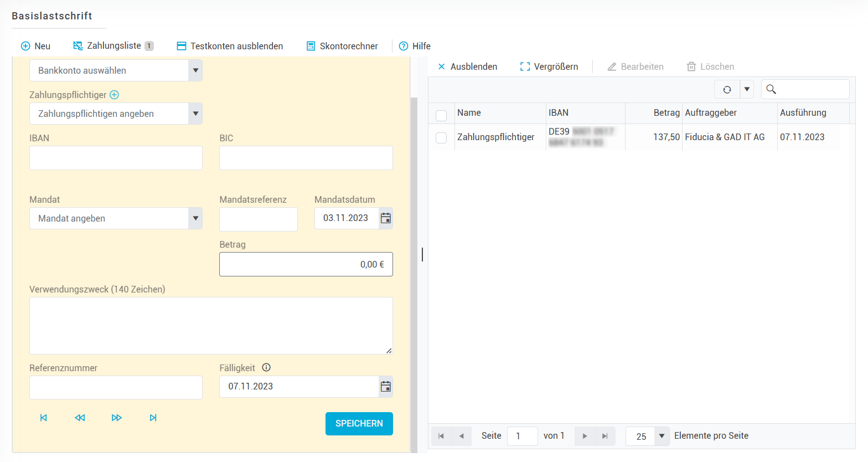Open the Skontorechner tool
This screenshot has height=462, width=868.
pyautogui.click(x=343, y=46)
